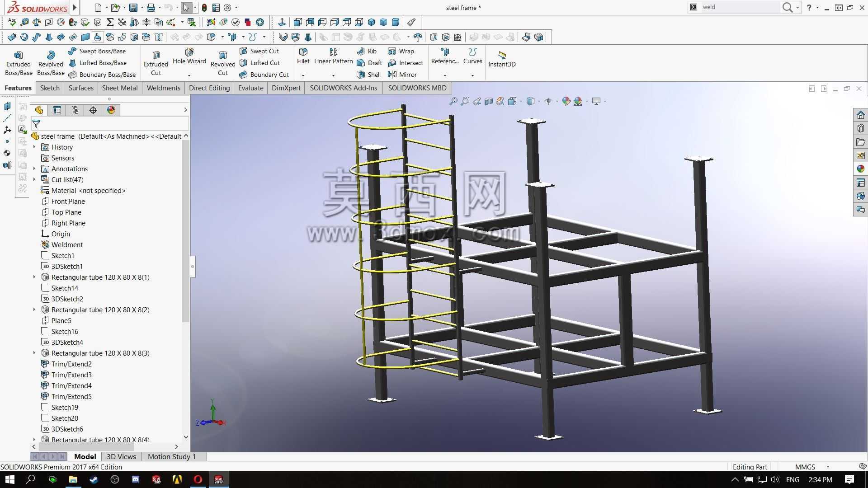868x488 pixels.
Task: Select Trim/Extend2 in the feature tree
Action: pos(66,364)
